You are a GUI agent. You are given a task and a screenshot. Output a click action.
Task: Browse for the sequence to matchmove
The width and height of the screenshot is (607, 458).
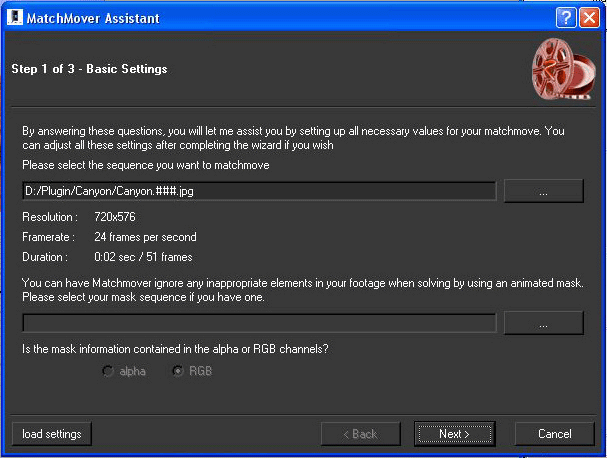click(544, 191)
